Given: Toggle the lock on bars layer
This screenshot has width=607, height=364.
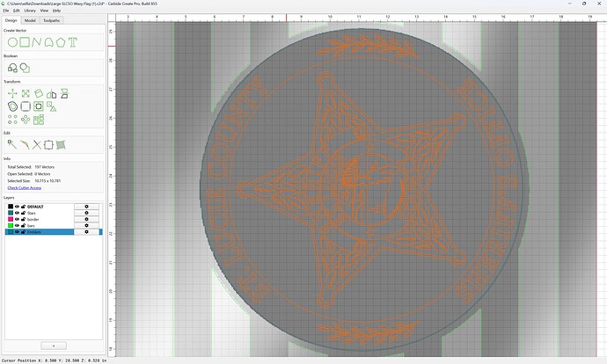Looking at the screenshot, I should pos(23,225).
